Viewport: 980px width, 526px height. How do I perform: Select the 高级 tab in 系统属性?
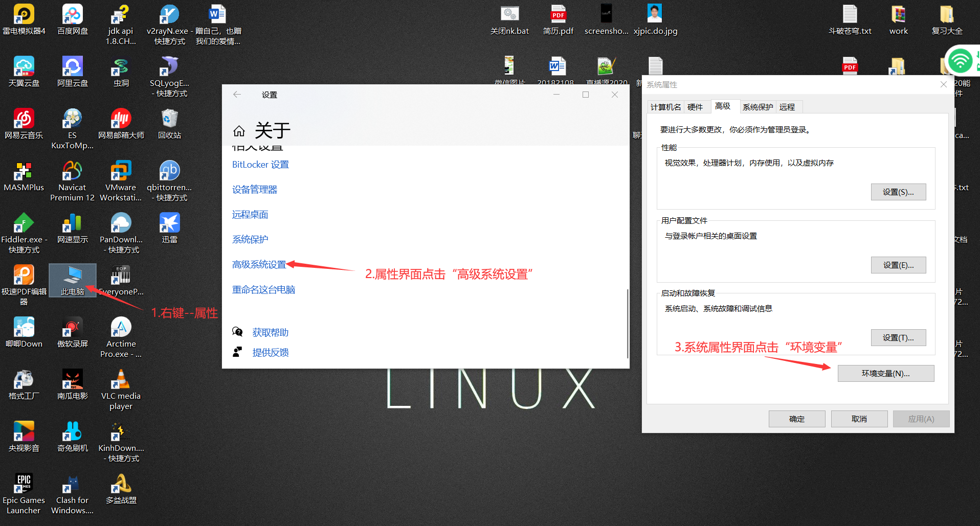(x=723, y=106)
